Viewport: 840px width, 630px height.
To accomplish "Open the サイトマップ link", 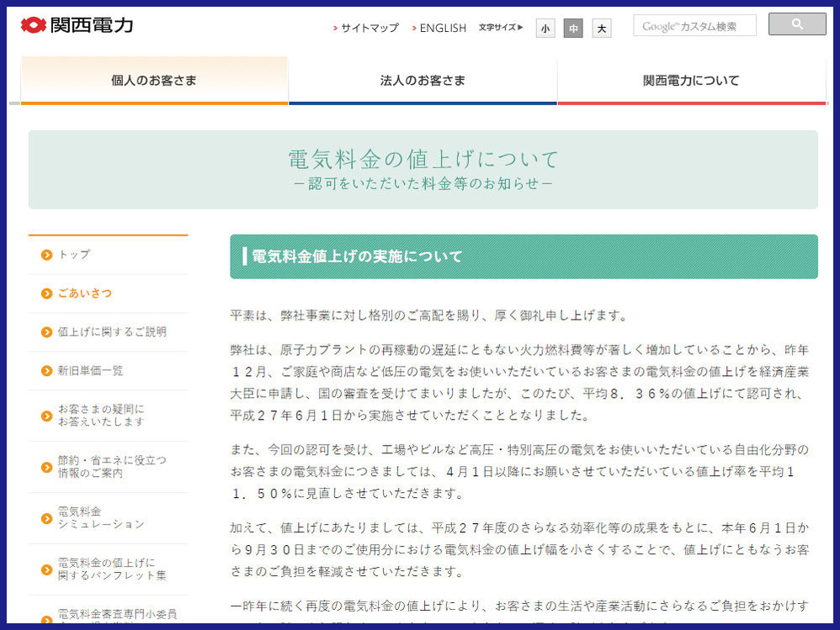I will (369, 28).
